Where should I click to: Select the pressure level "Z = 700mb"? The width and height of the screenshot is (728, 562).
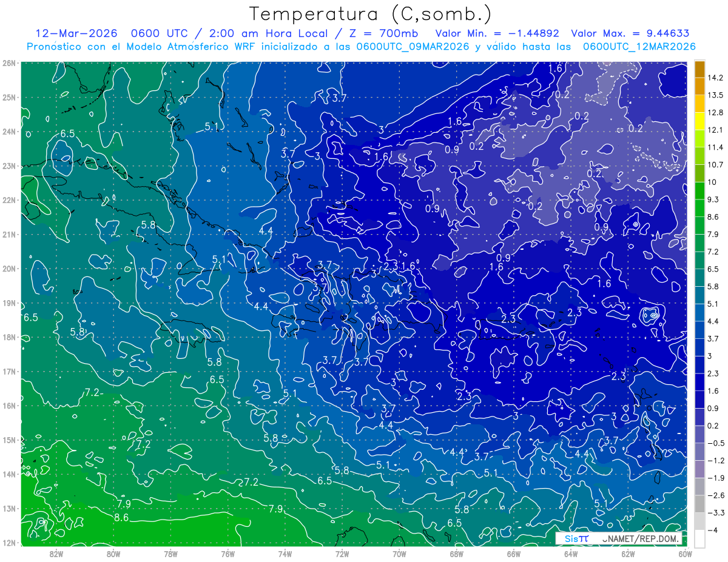385,33
